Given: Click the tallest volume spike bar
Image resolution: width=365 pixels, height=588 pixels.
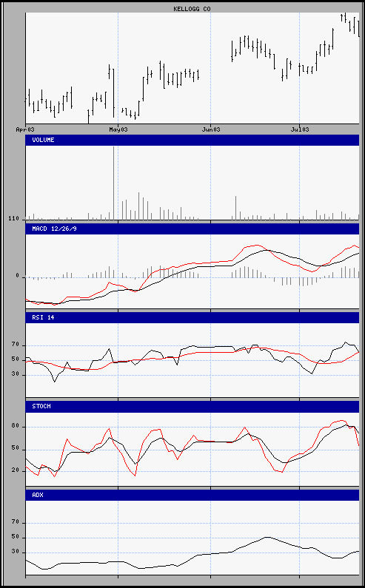Looking at the screenshot, I should pos(114,183).
